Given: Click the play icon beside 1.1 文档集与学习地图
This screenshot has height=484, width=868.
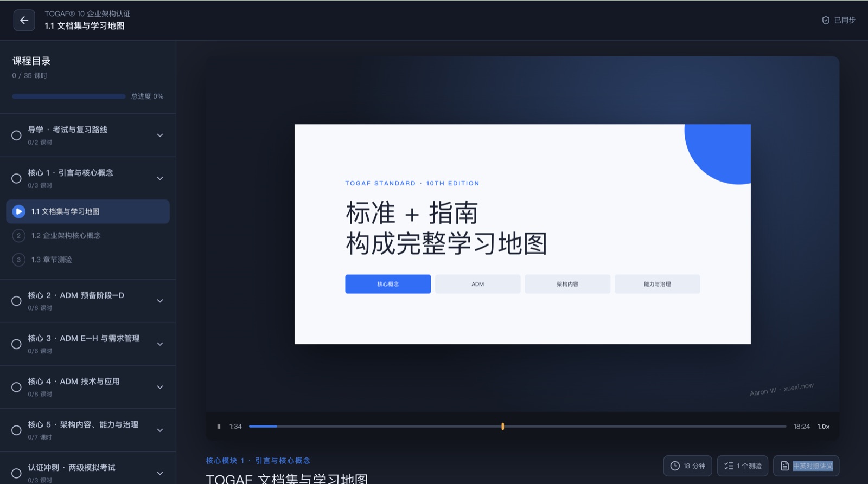Looking at the screenshot, I should [18, 211].
